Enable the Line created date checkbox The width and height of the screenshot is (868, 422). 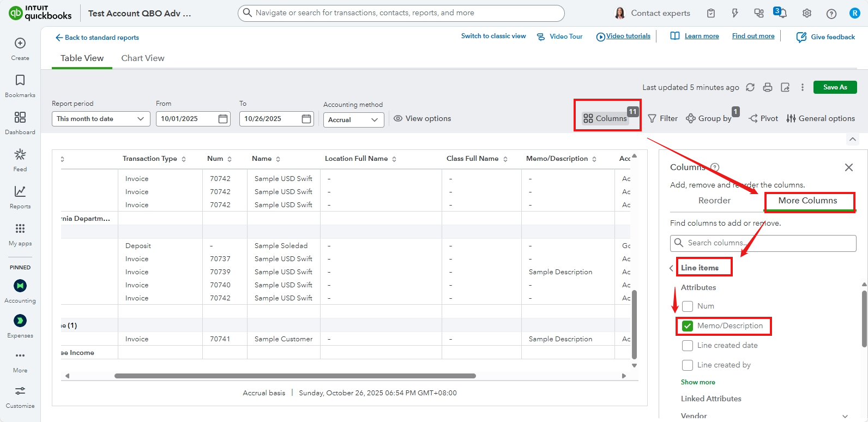(688, 346)
